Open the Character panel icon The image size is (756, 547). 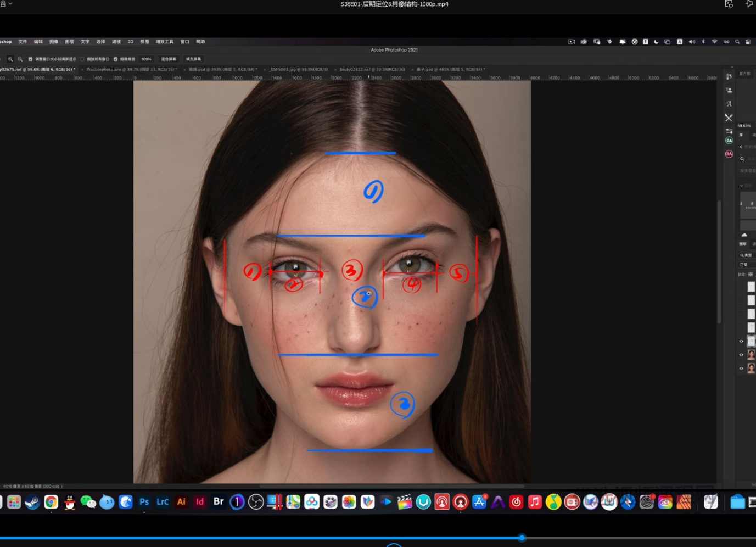(729, 104)
